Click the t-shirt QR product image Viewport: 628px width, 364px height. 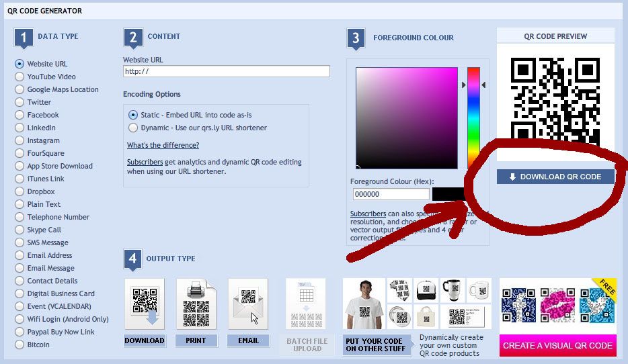(x=364, y=304)
